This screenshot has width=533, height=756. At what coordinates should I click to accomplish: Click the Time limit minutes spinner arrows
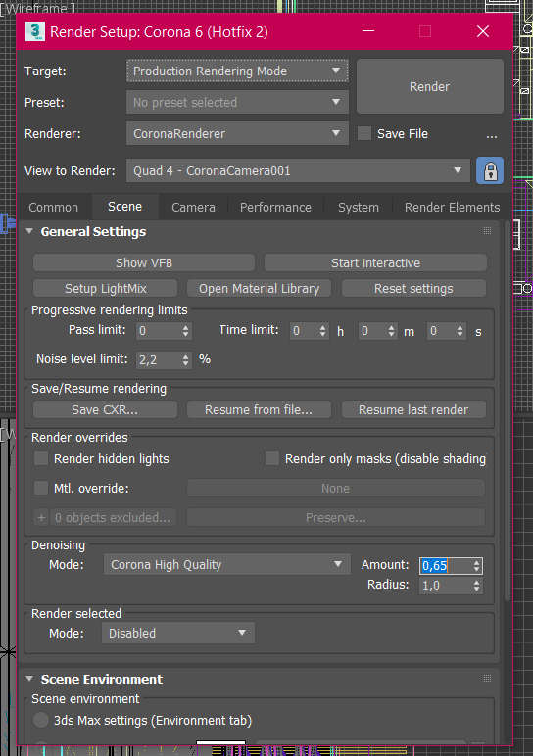pos(391,331)
